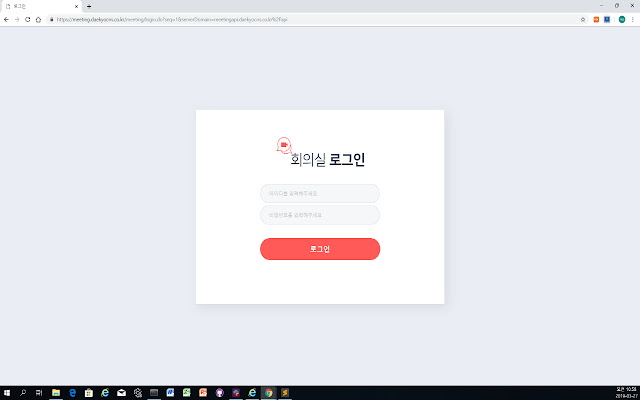This screenshot has height=400, width=640.
Task: Click the browser back arrow
Action: tap(6, 19)
